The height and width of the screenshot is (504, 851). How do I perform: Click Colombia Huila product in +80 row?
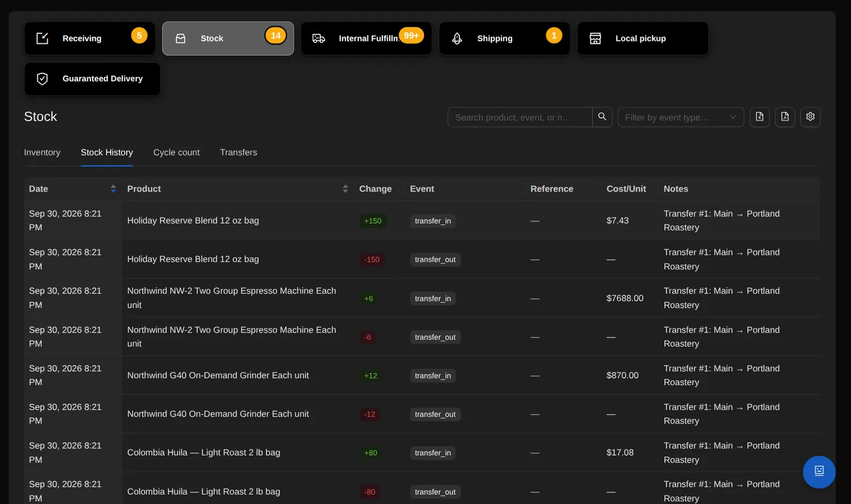204,452
